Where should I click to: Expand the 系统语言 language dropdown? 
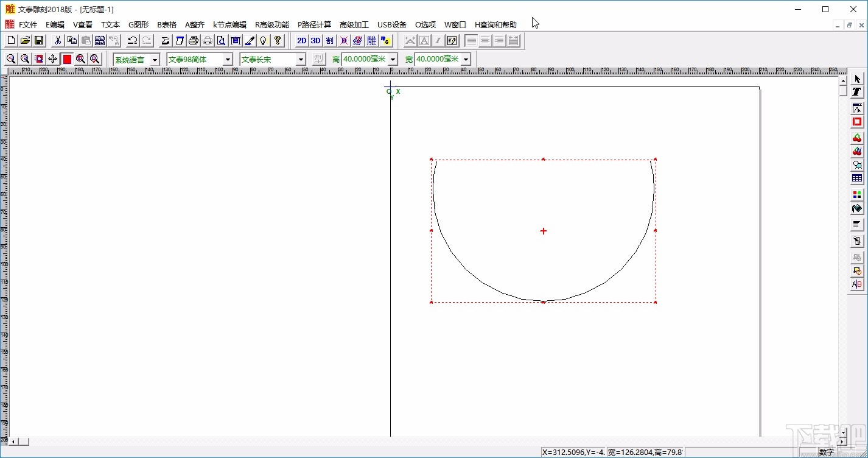coord(155,59)
